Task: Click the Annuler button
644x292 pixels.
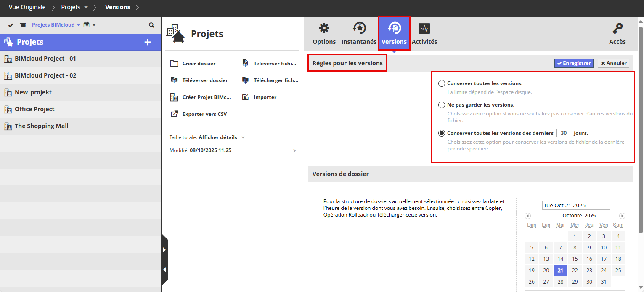Action: 613,63
